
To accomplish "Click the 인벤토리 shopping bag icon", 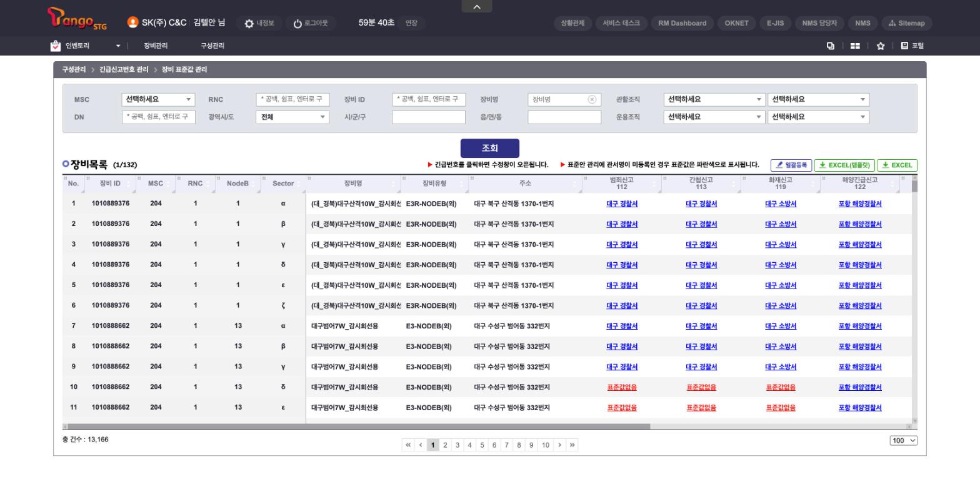I will pos(56,46).
